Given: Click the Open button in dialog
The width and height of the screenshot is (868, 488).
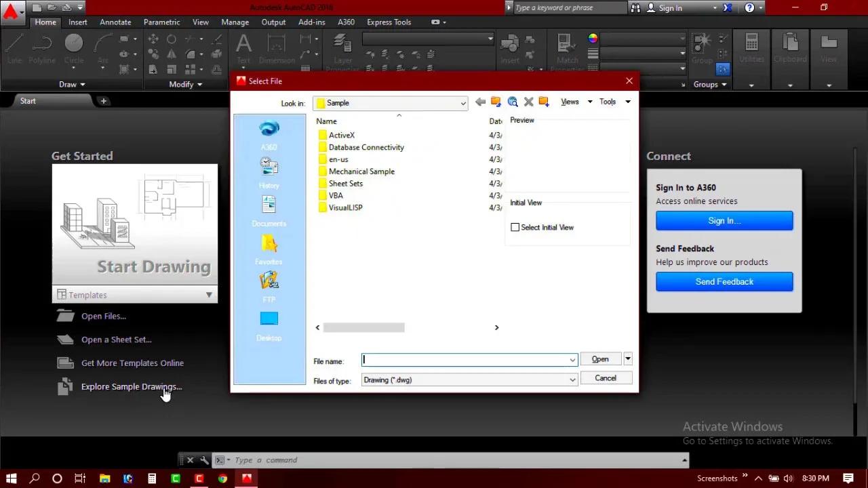Looking at the screenshot, I should coord(600,359).
